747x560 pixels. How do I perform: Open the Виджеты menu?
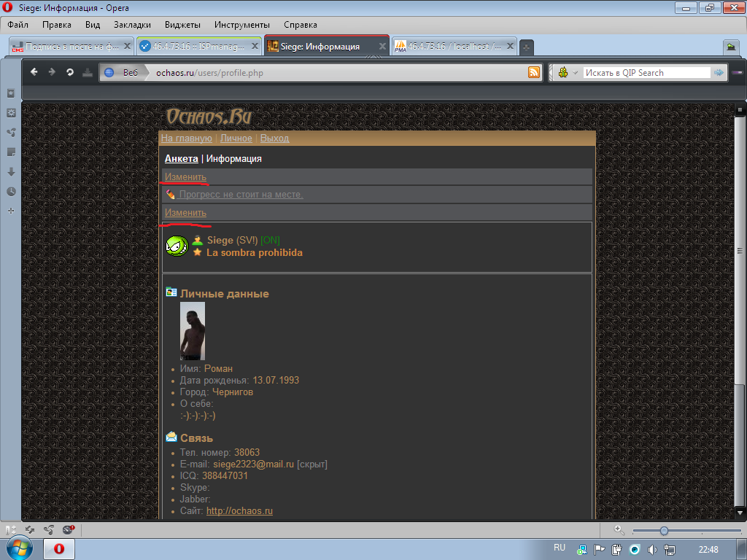pyautogui.click(x=182, y=25)
